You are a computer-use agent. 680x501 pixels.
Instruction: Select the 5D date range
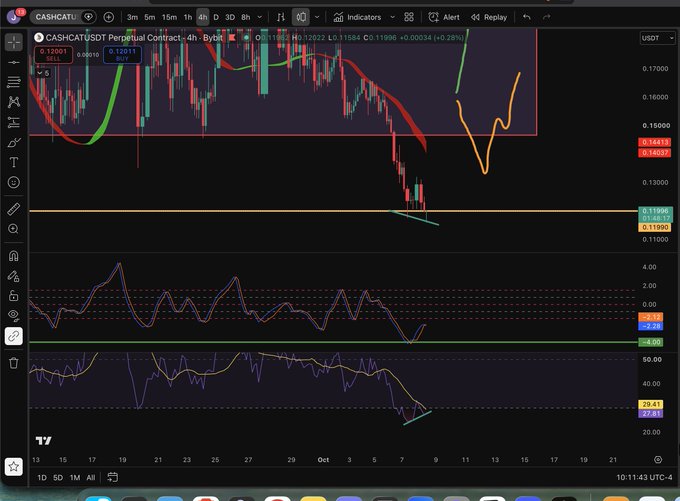58,478
